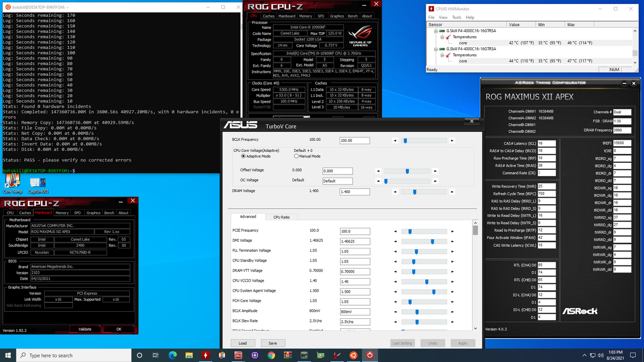Click the tREFI value field in Timing Configurator
The image size is (644, 362).
[622, 143]
